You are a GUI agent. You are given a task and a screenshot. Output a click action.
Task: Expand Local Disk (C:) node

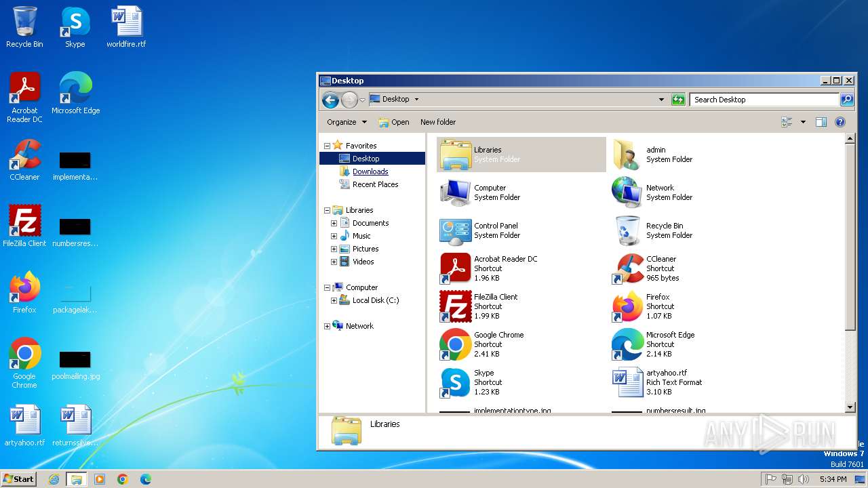[x=334, y=300]
